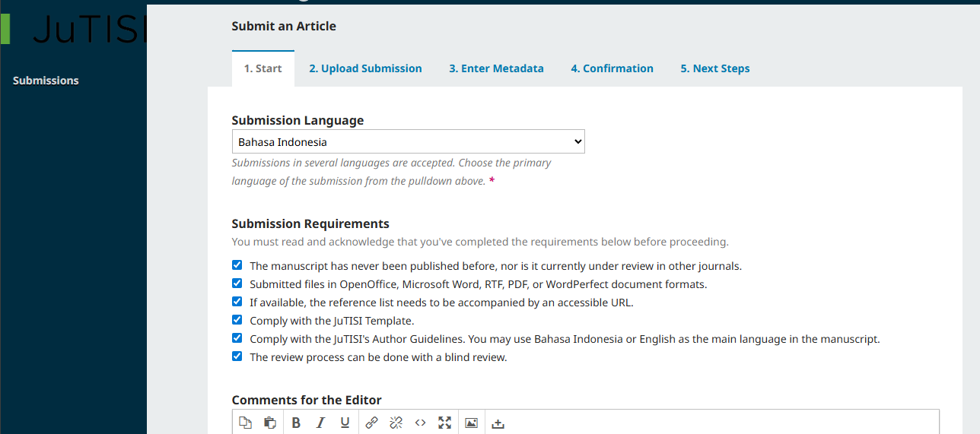The width and height of the screenshot is (980, 434).
Task: Click the Remove link icon
Action: (396, 423)
